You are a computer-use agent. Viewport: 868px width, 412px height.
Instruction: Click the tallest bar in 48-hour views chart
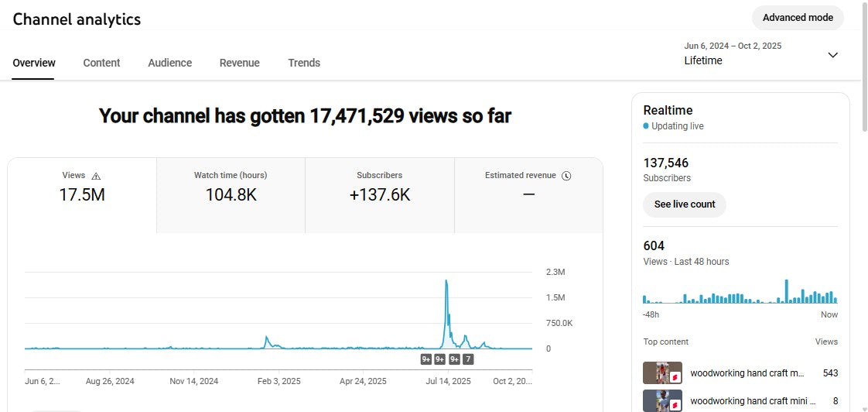coord(786,291)
